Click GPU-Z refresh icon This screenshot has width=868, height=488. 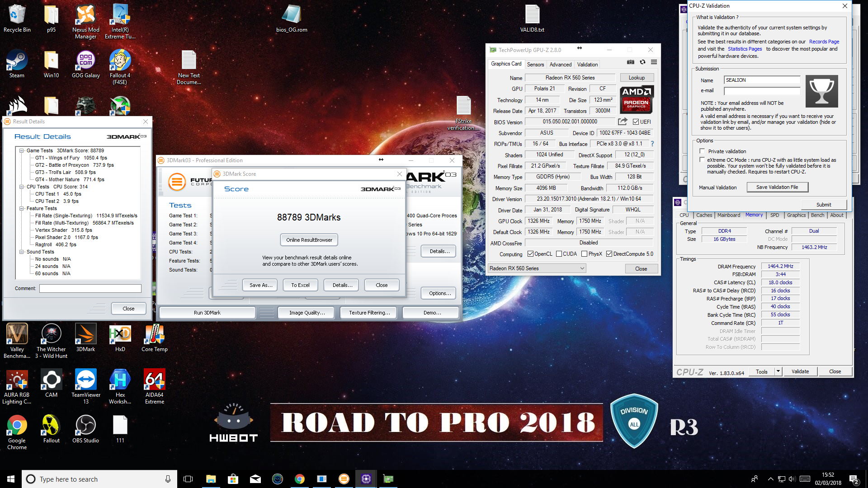[642, 62]
